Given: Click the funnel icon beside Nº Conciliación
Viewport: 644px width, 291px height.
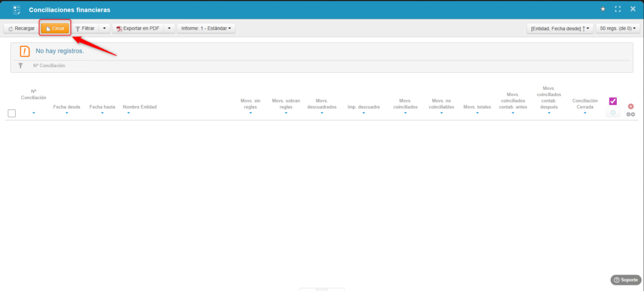Looking at the screenshot, I should [21, 65].
